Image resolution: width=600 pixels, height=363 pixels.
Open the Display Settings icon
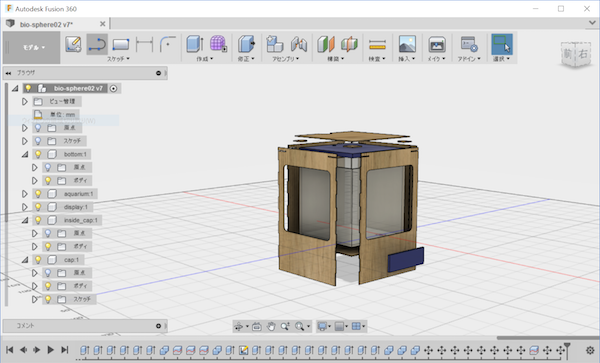coord(322,326)
